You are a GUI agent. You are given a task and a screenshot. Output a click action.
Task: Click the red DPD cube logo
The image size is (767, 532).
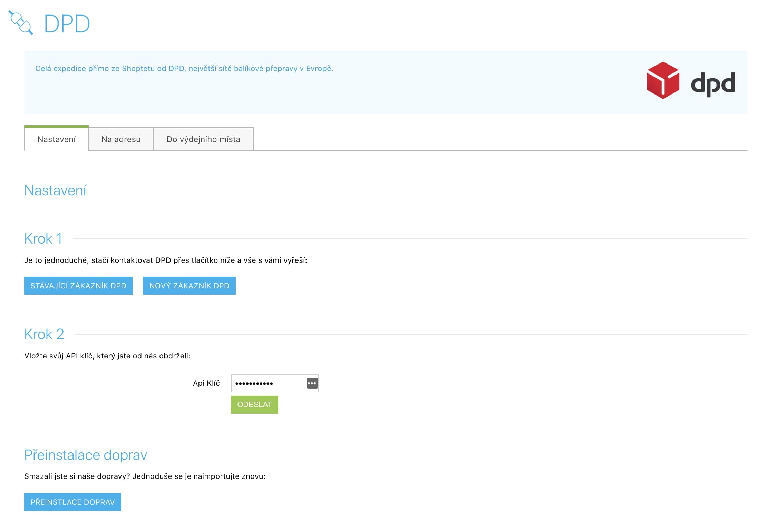[663, 80]
